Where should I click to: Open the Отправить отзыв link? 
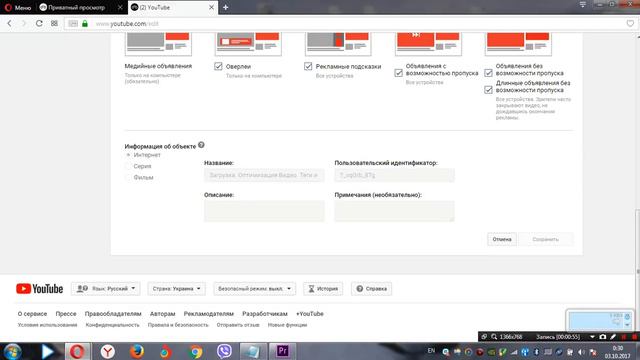(x=238, y=325)
